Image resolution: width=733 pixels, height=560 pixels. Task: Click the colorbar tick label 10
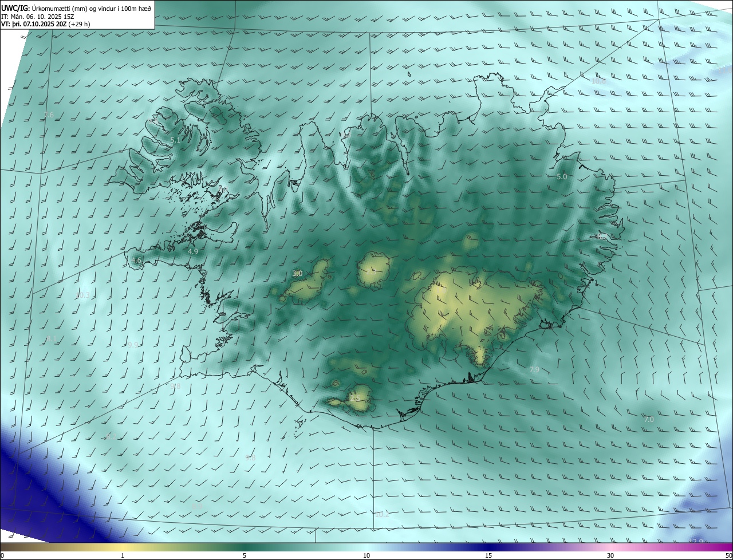click(366, 555)
